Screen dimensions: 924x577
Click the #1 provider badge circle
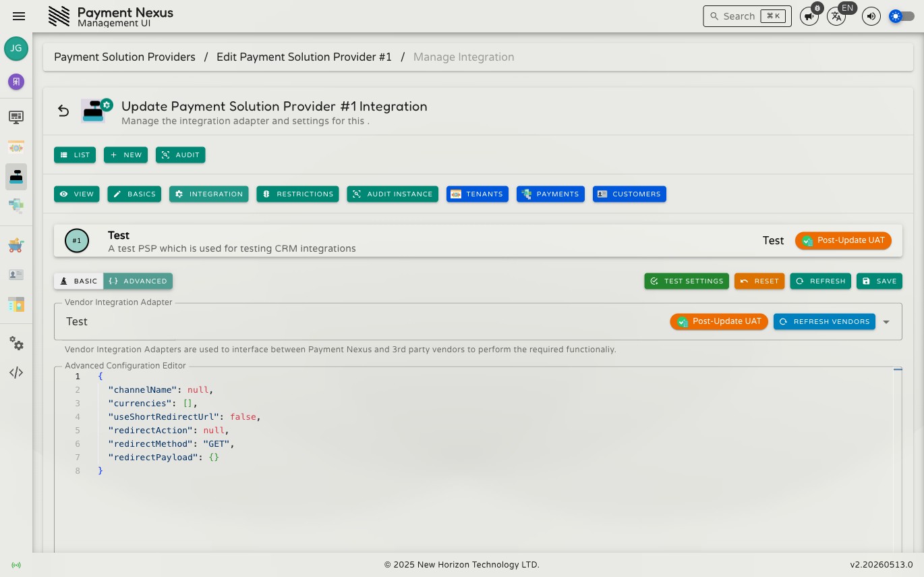pyautogui.click(x=77, y=241)
